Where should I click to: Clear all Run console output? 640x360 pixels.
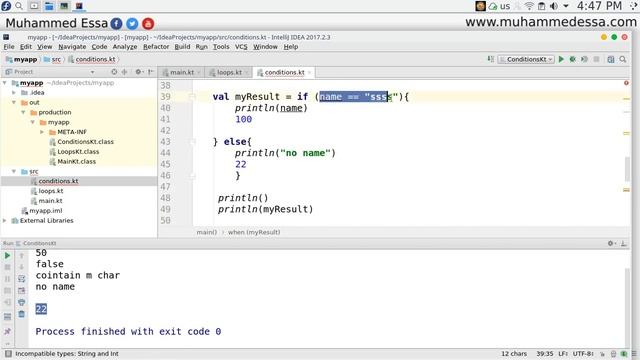click(x=22, y=314)
